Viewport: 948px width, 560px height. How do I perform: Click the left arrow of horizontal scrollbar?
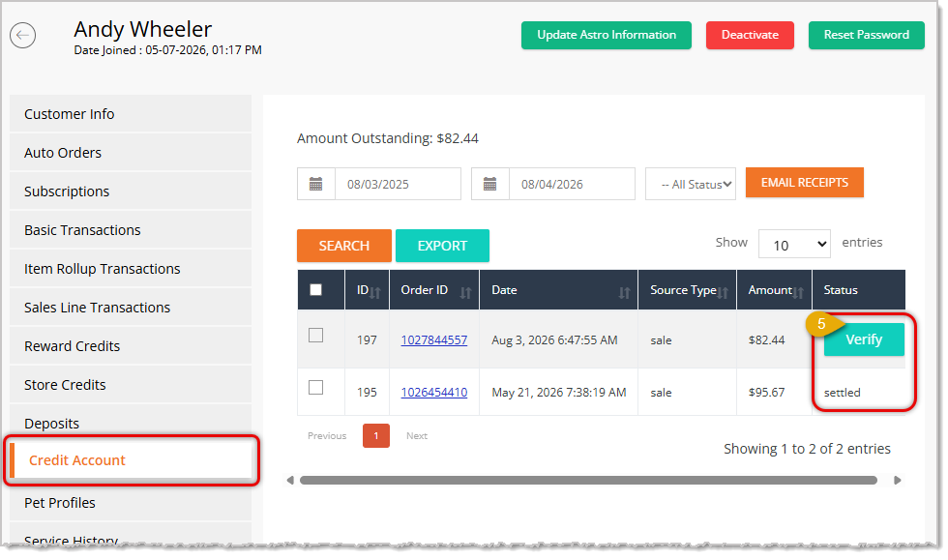point(290,480)
